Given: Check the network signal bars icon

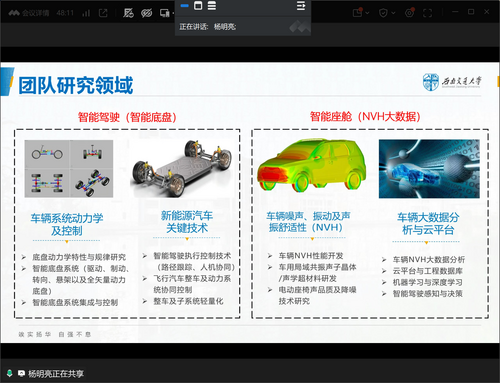Looking at the screenshot, I should click(x=86, y=13).
